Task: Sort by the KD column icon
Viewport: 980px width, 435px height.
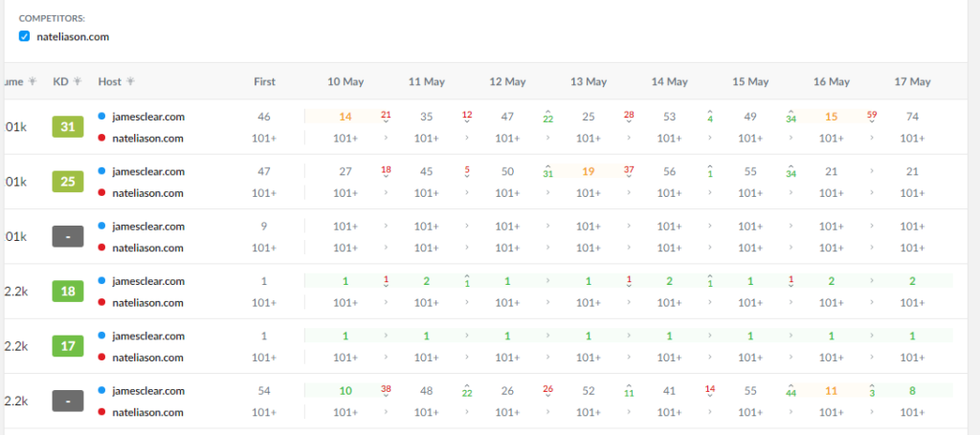Action: tap(78, 81)
